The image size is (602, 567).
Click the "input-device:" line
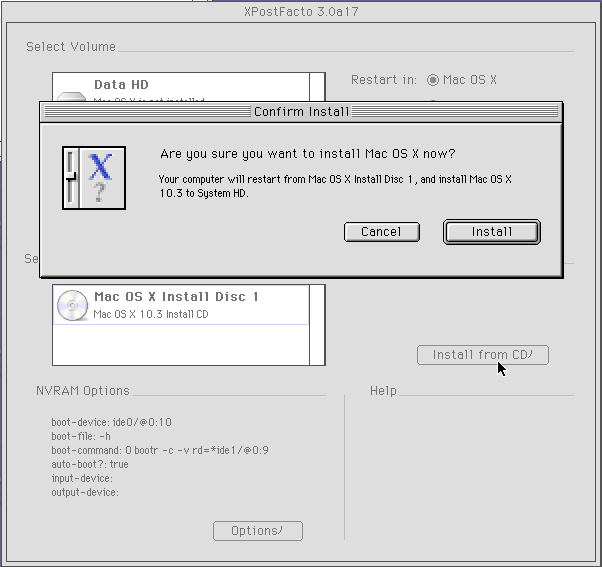click(x=82, y=478)
